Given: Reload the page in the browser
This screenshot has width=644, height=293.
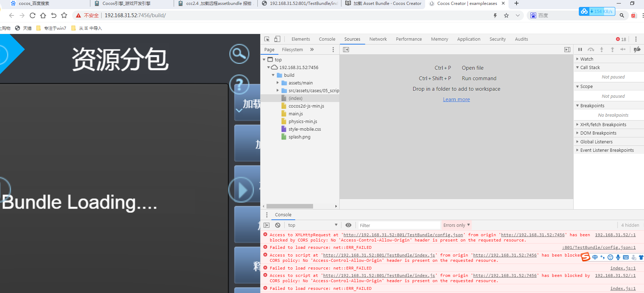Looking at the screenshot, I should 33,15.
